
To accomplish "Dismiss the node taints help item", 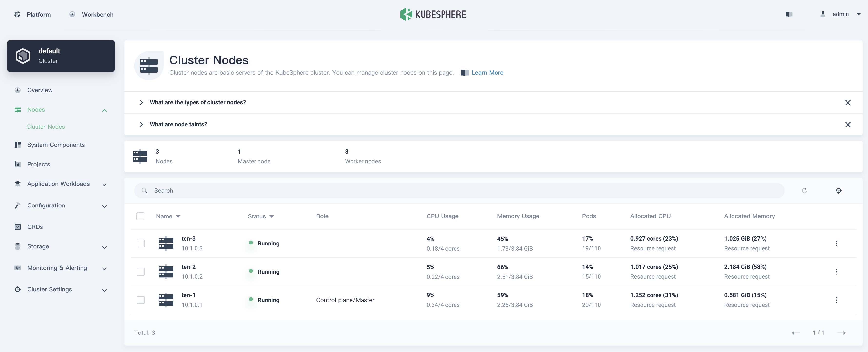I will click(x=848, y=125).
